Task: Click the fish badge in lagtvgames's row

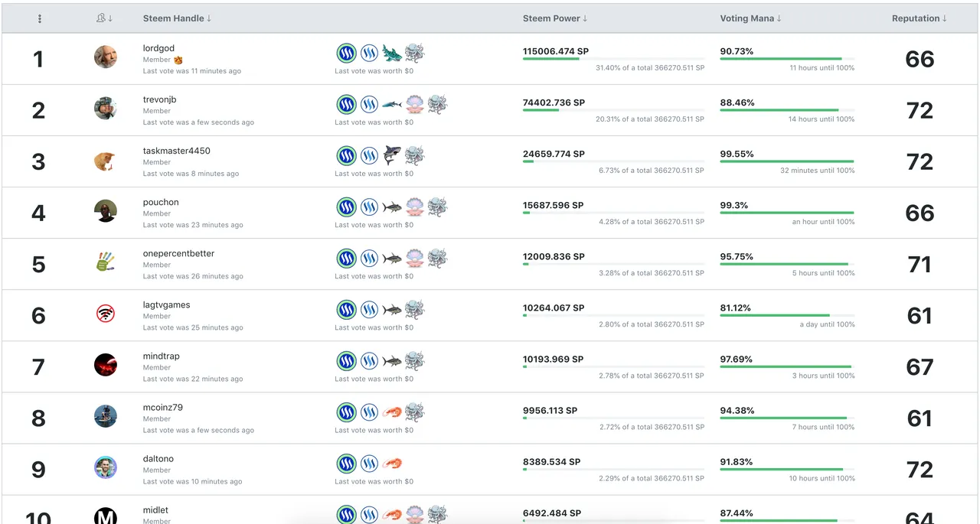Action: 392,309
